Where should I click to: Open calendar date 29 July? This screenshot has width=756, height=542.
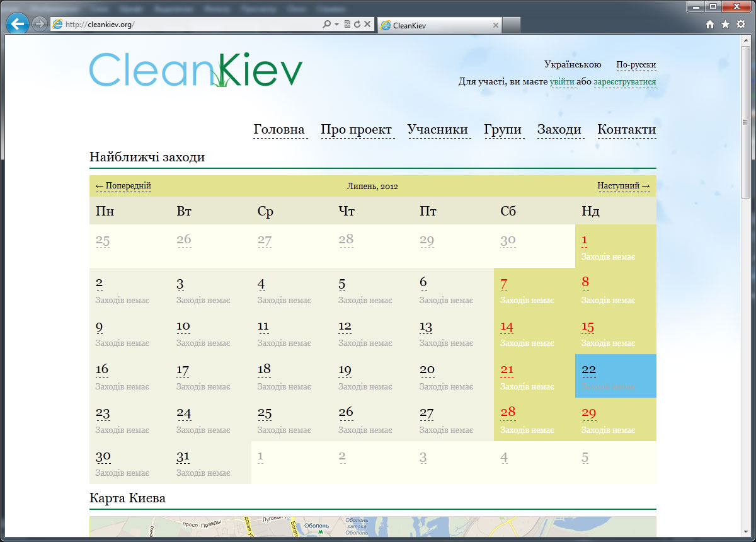(x=589, y=413)
